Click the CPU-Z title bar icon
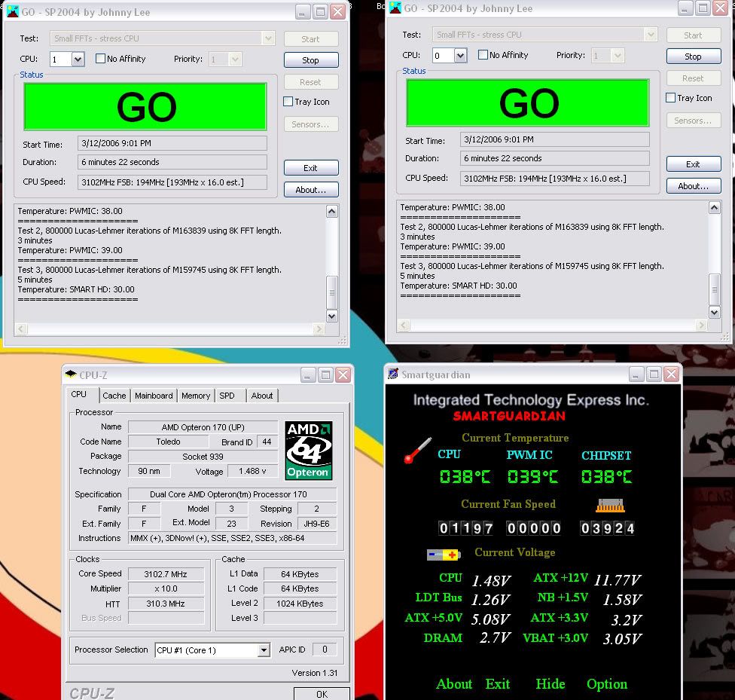The width and height of the screenshot is (735, 700). click(x=71, y=374)
